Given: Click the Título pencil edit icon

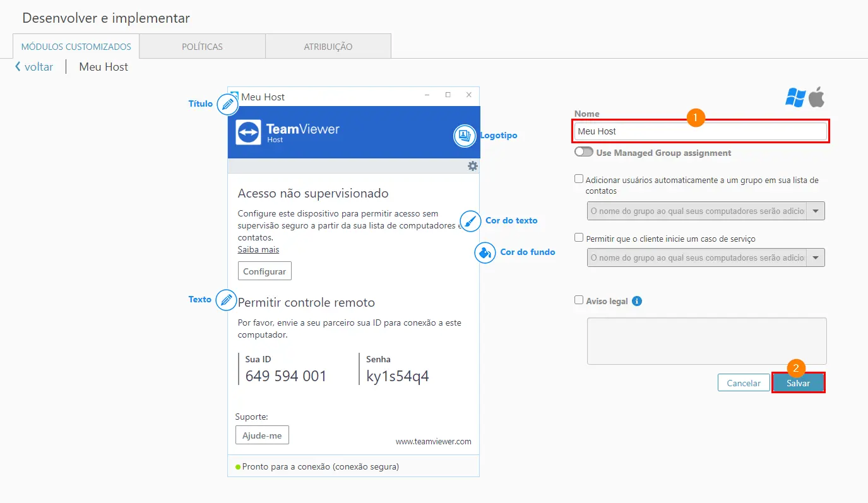Looking at the screenshot, I should click(x=227, y=104).
